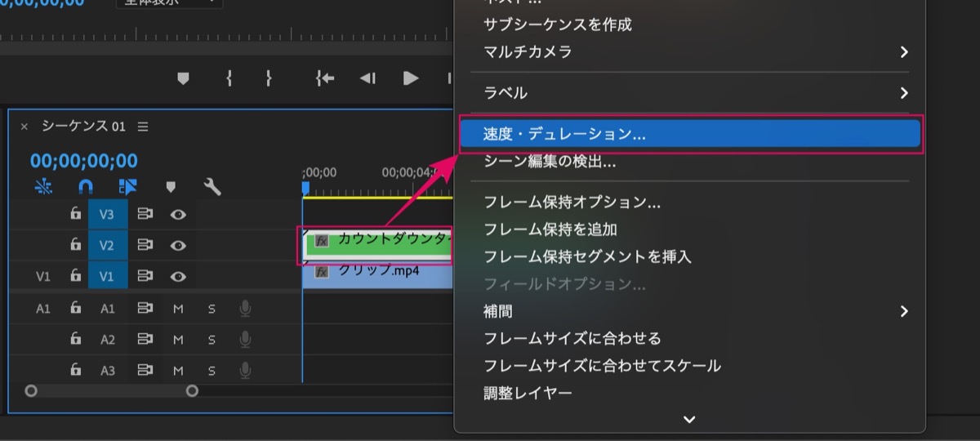Choose 速度・デュレーション... menu item
The image size is (980, 441).
click(690, 134)
